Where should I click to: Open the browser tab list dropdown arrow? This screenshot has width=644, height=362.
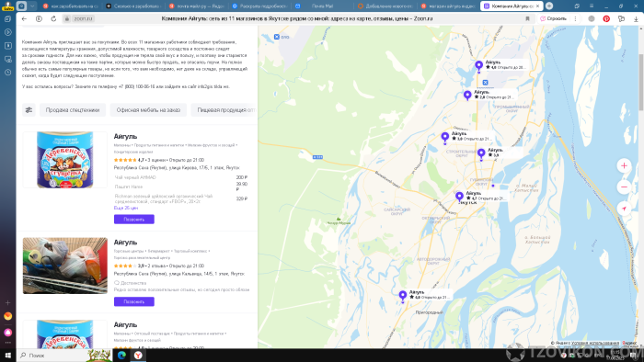[x=32, y=6]
